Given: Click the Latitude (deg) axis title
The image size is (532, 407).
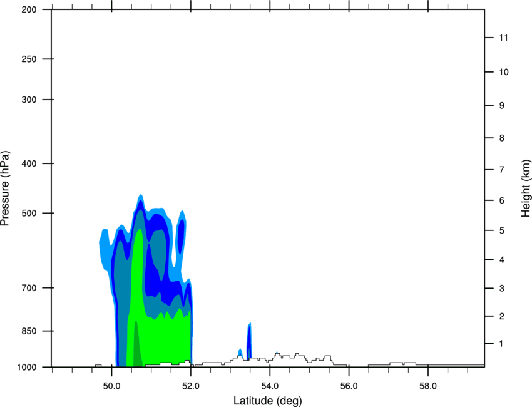Looking at the screenshot, I should tap(268, 401).
